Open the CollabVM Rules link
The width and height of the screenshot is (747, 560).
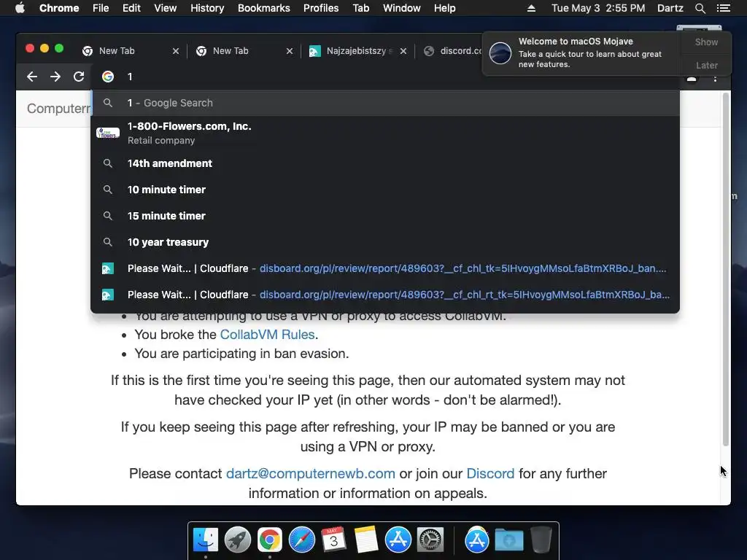point(267,335)
